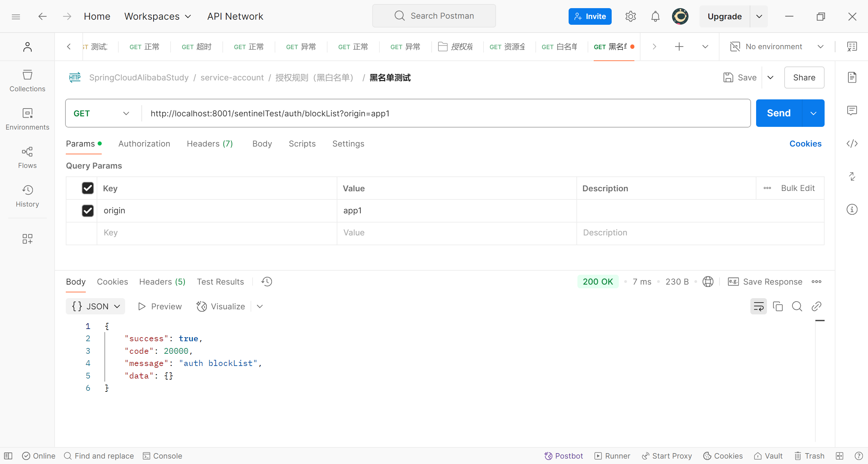Switch to the Authorization tab
Screen dimensions: 868x464
pos(144,143)
